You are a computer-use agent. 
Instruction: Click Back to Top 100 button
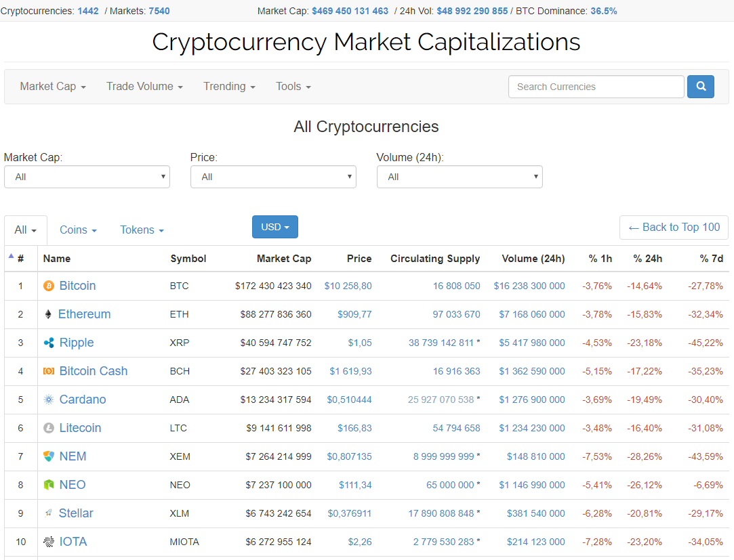674,228
